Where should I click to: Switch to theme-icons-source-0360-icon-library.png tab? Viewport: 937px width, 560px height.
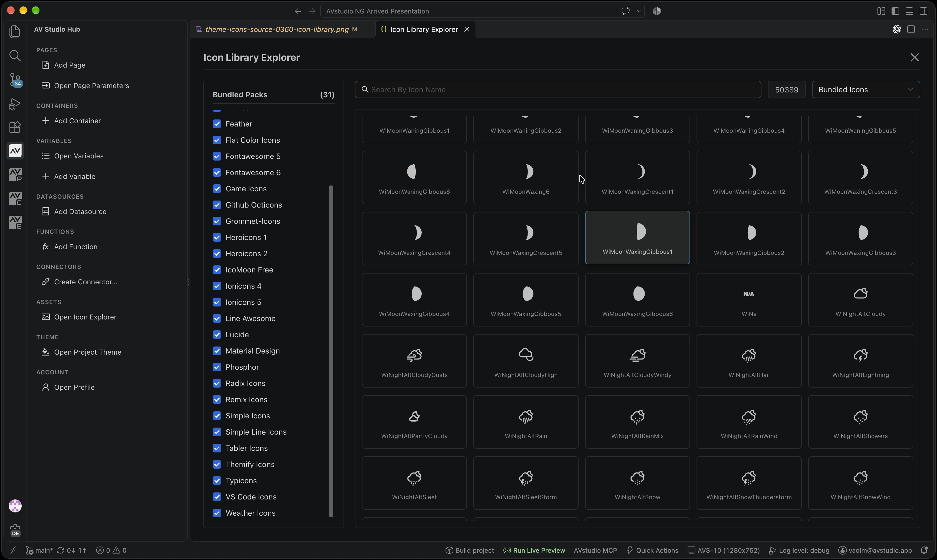click(x=277, y=29)
